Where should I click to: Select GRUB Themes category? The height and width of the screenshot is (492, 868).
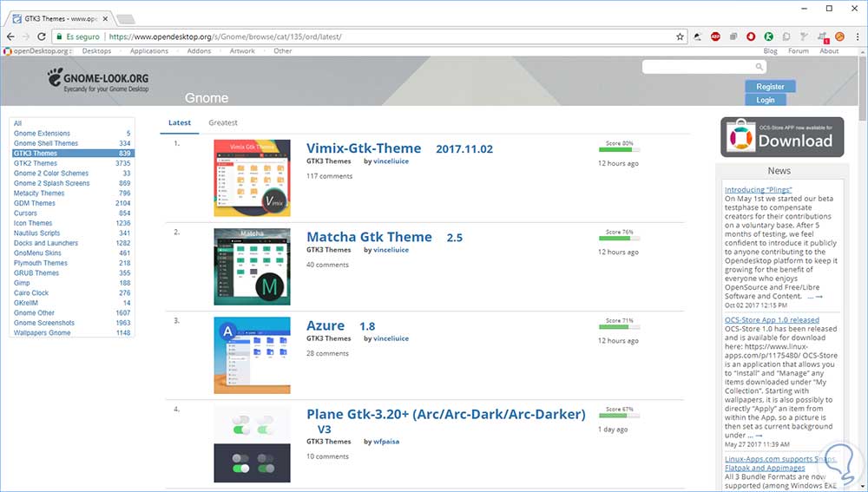(x=36, y=272)
